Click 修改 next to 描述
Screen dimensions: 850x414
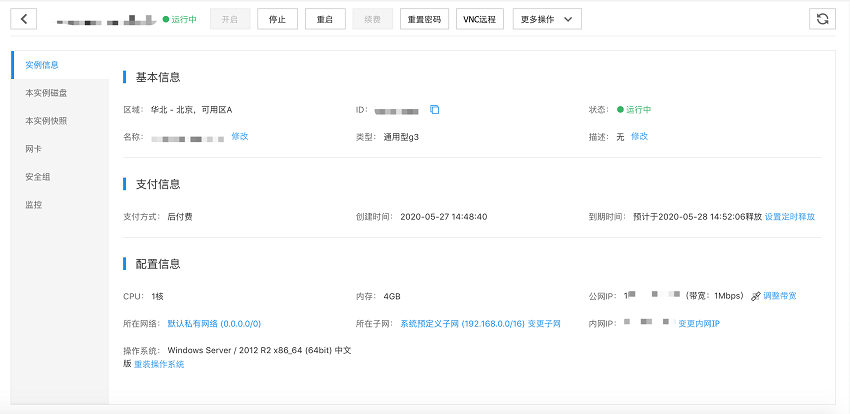(x=639, y=136)
